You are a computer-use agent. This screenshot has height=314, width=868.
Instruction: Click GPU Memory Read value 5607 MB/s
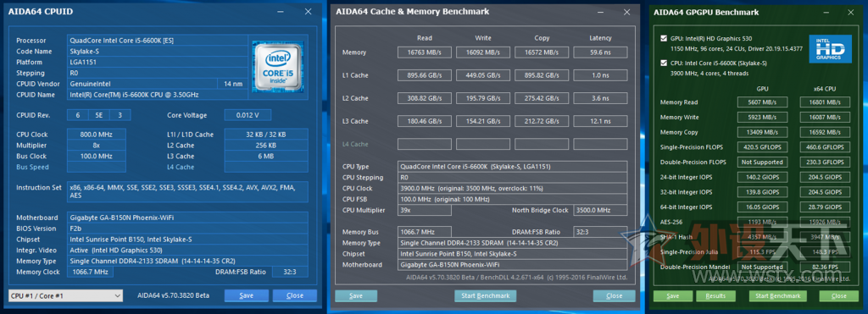tap(762, 102)
